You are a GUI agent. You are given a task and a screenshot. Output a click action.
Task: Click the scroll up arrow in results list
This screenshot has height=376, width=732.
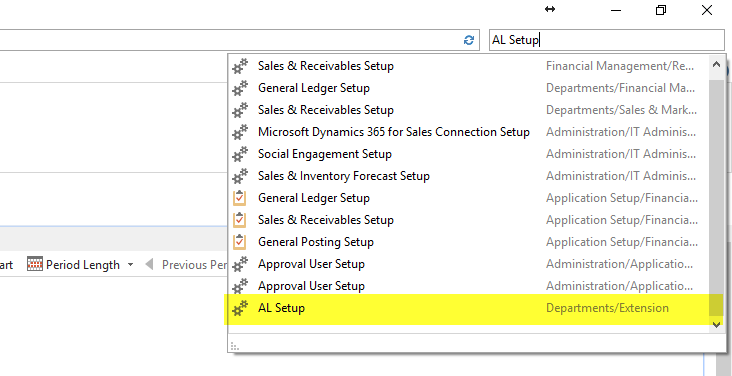(x=717, y=65)
